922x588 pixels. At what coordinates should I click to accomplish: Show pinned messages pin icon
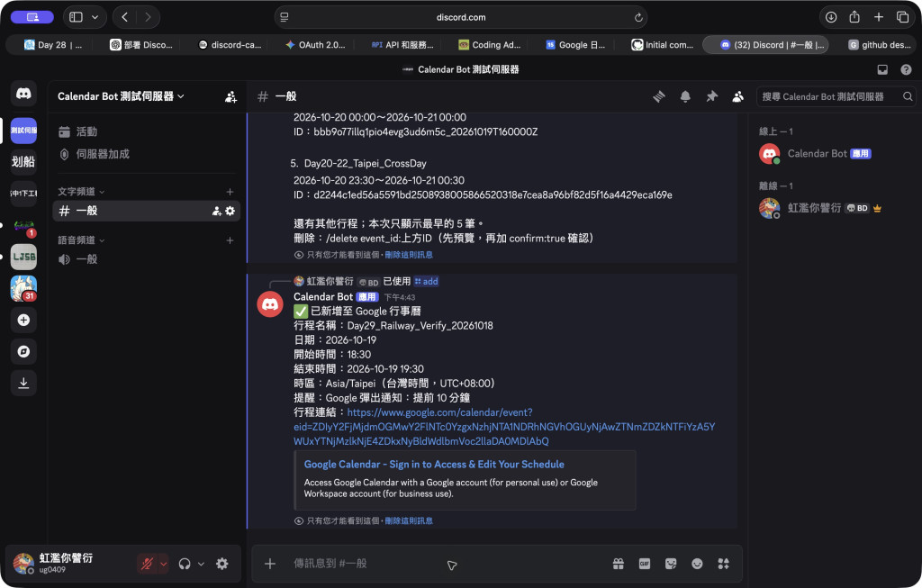(711, 96)
